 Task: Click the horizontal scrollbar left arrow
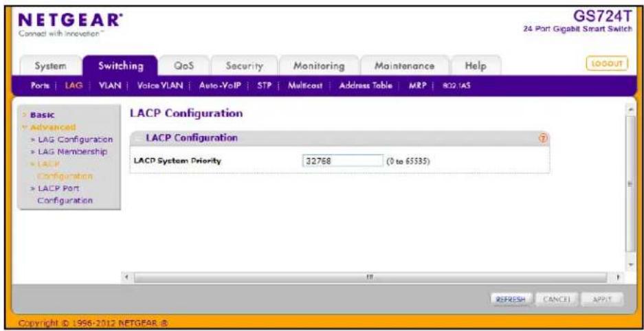[127, 277]
